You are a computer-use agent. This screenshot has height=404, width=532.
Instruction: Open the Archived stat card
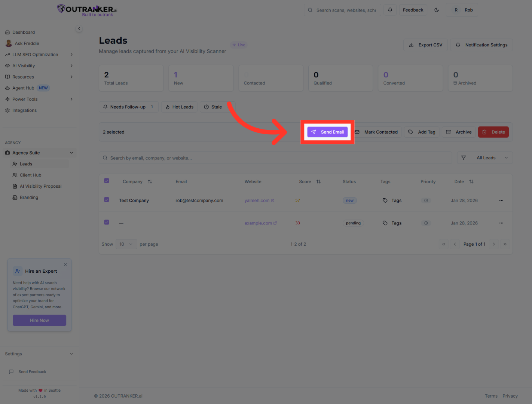480,78
